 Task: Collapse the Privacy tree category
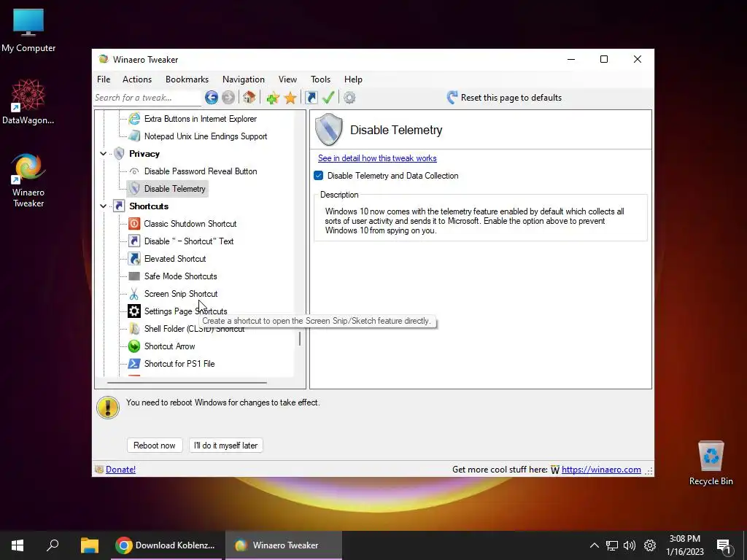click(104, 154)
